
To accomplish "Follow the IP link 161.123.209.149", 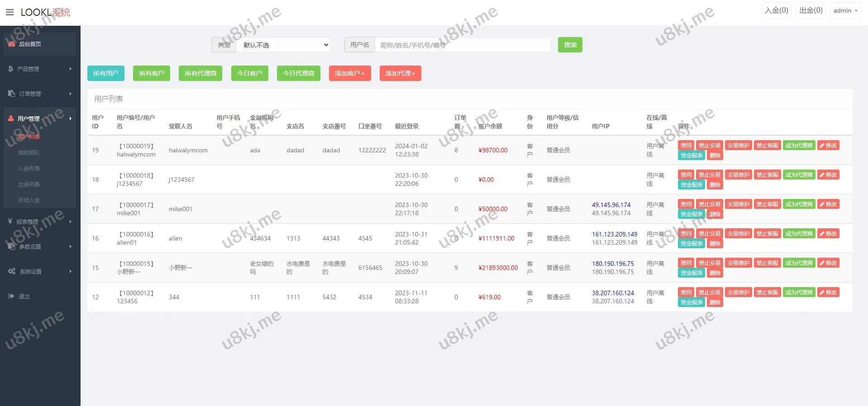I will click(614, 234).
